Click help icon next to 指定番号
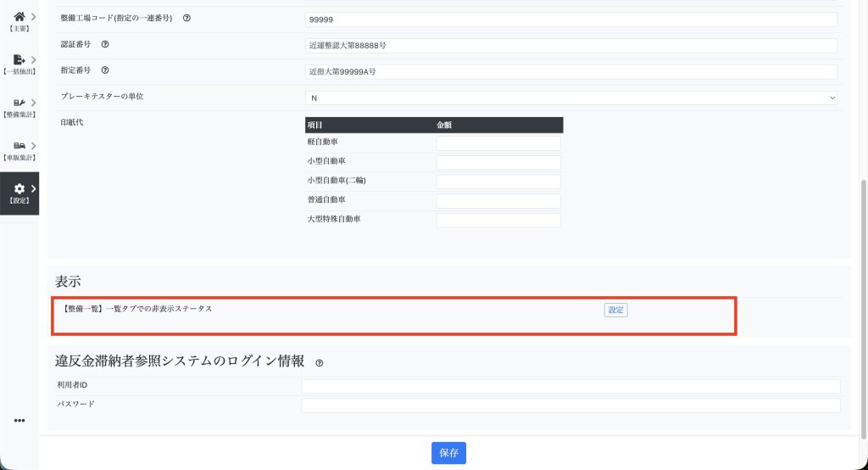 coord(105,70)
